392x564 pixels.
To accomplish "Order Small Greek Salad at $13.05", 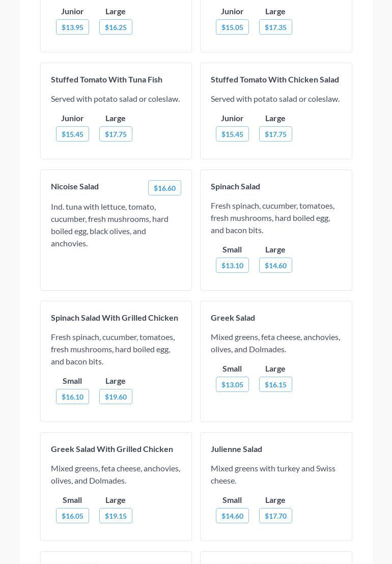I will point(232,385).
